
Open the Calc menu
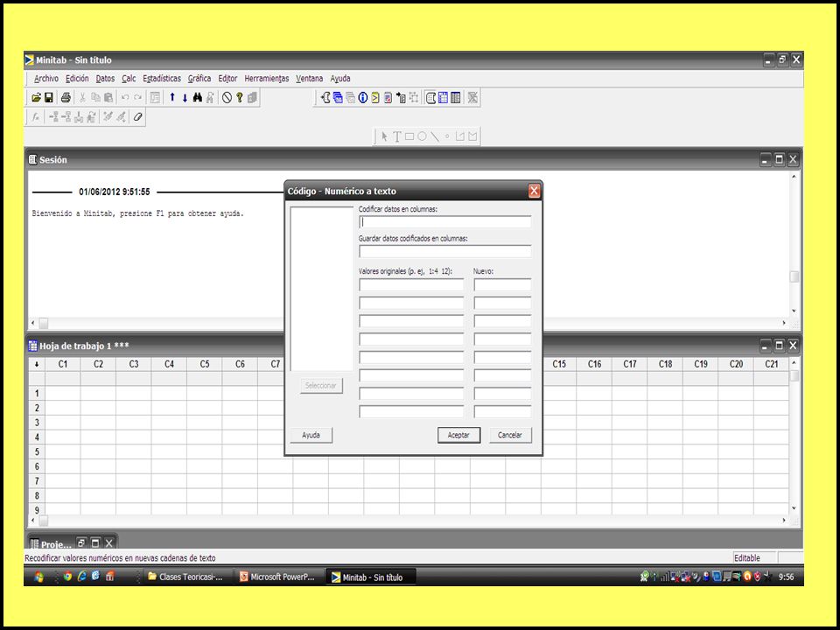click(129, 78)
